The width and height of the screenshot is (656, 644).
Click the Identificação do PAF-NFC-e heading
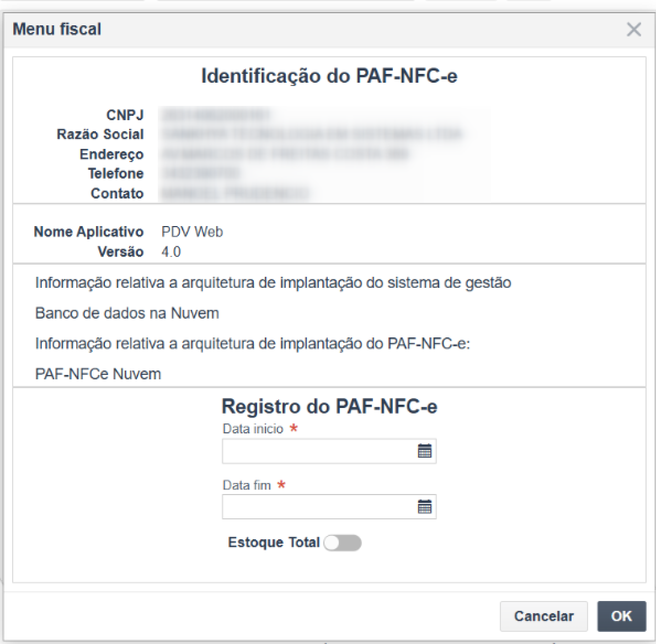329,76
